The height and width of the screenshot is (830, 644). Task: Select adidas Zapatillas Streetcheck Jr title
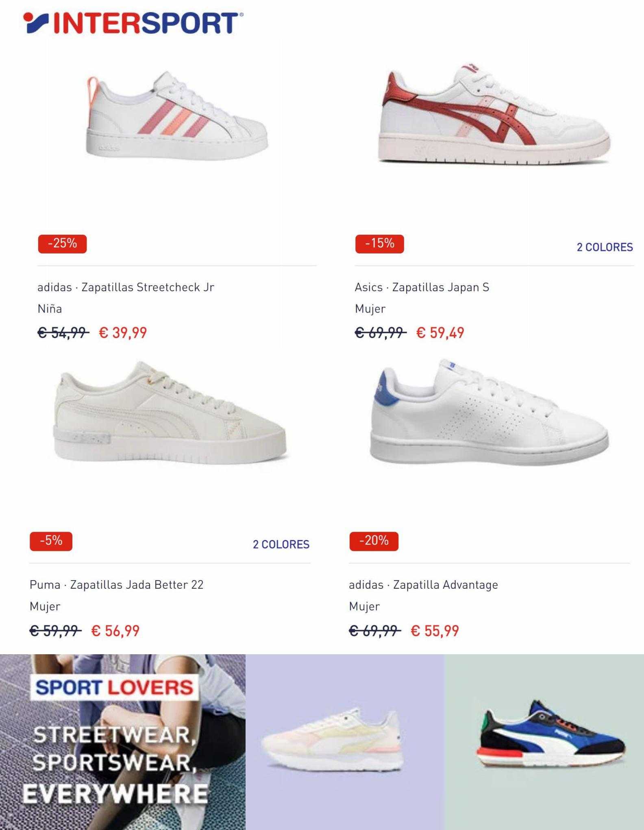tap(126, 287)
